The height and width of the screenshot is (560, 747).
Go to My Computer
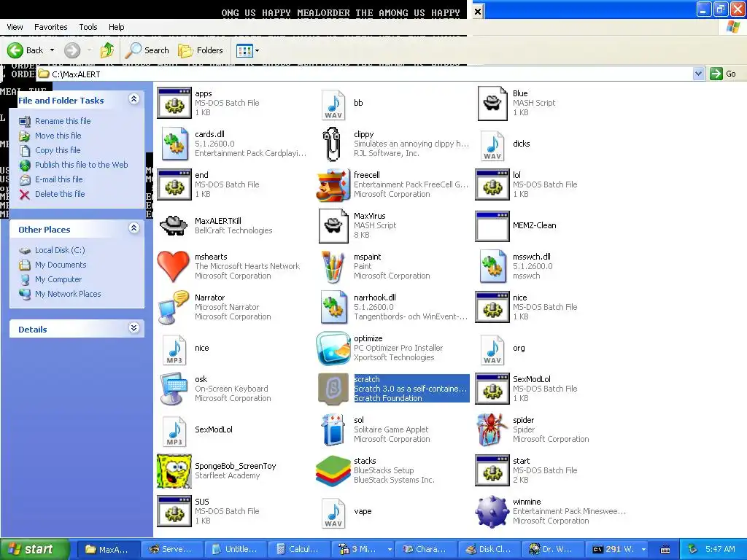click(x=58, y=279)
